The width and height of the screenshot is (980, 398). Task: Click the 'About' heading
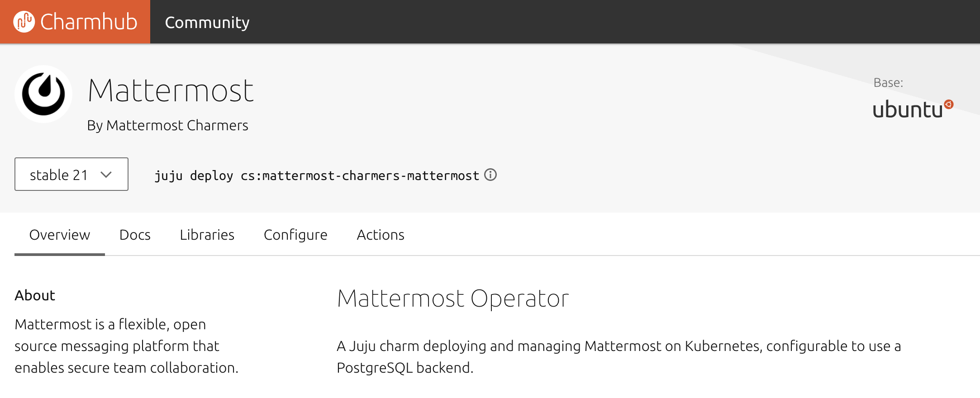tap(35, 295)
